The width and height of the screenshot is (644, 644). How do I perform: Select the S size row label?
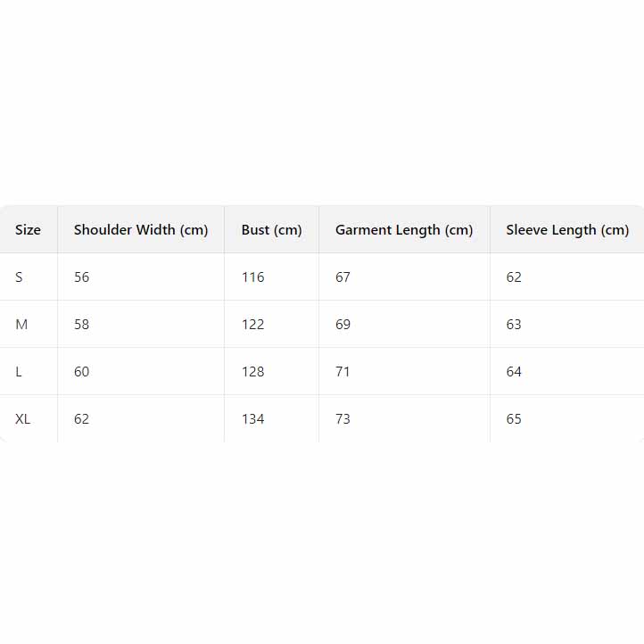(19, 277)
